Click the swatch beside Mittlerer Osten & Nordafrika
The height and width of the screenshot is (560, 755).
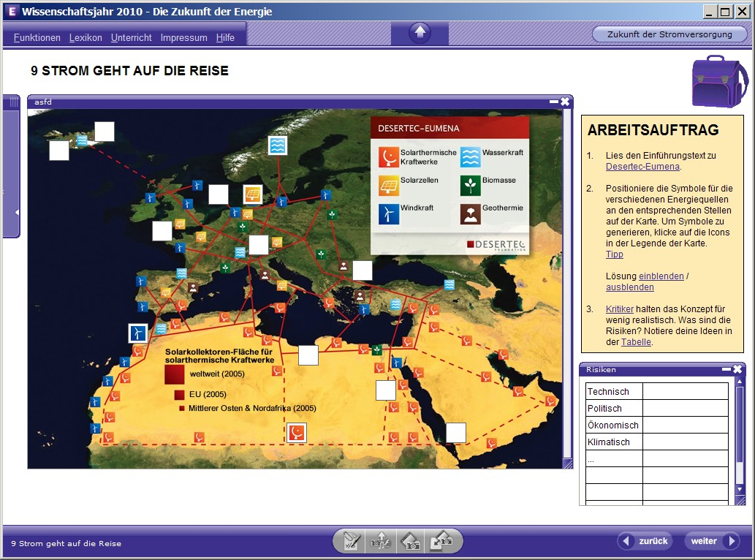tap(181, 409)
